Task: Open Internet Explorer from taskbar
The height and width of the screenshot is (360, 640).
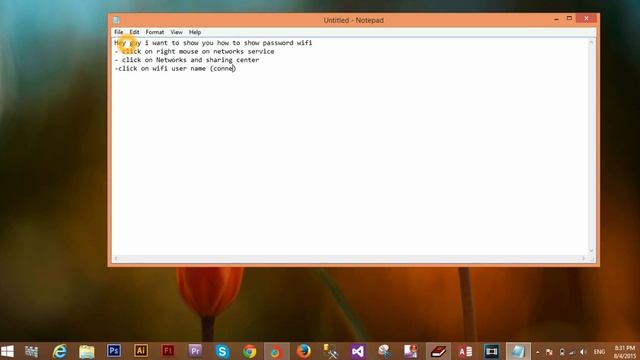Action: [x=60, y=351]
